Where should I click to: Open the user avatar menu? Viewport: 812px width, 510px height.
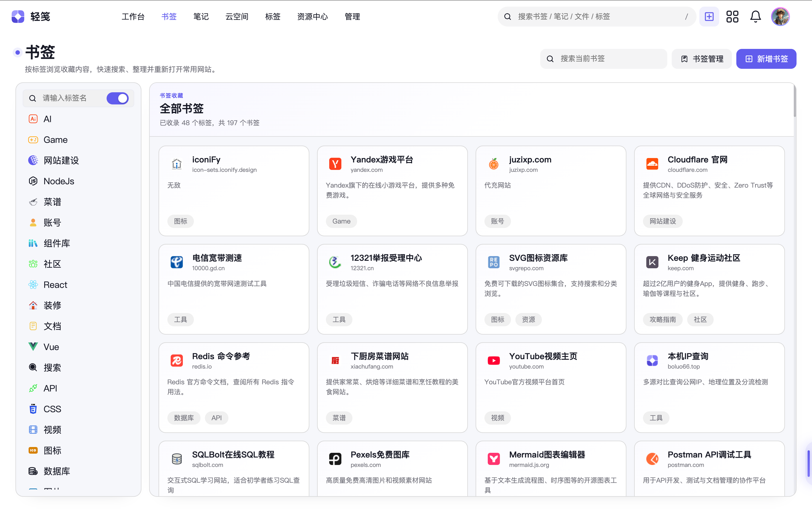[780, 17]
